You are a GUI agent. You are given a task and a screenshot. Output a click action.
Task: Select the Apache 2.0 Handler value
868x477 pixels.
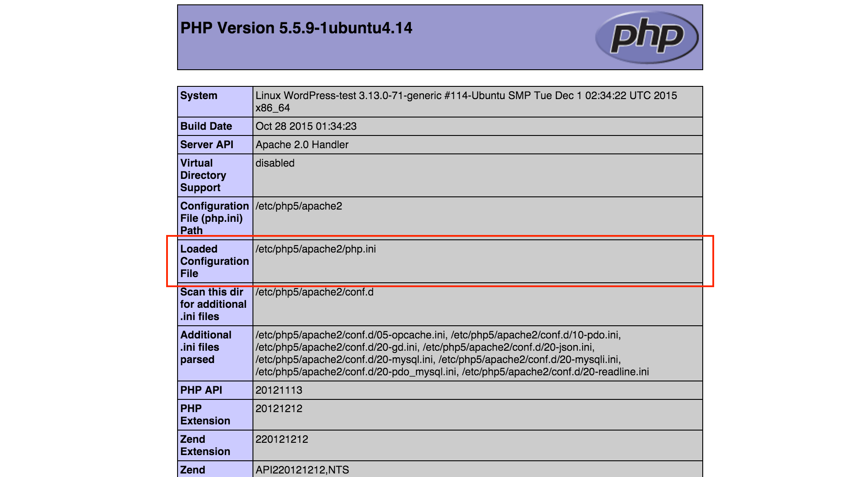point(302,144)
